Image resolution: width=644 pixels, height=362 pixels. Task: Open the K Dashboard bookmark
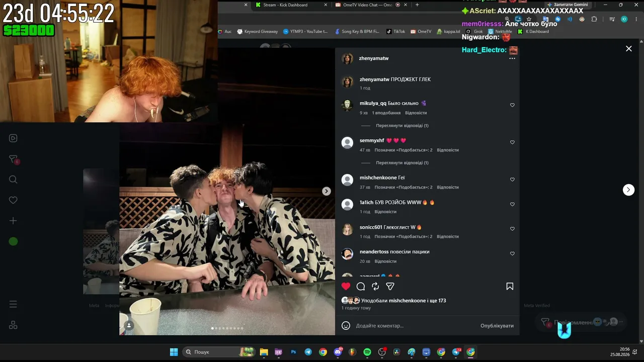(x=533, y=32)
